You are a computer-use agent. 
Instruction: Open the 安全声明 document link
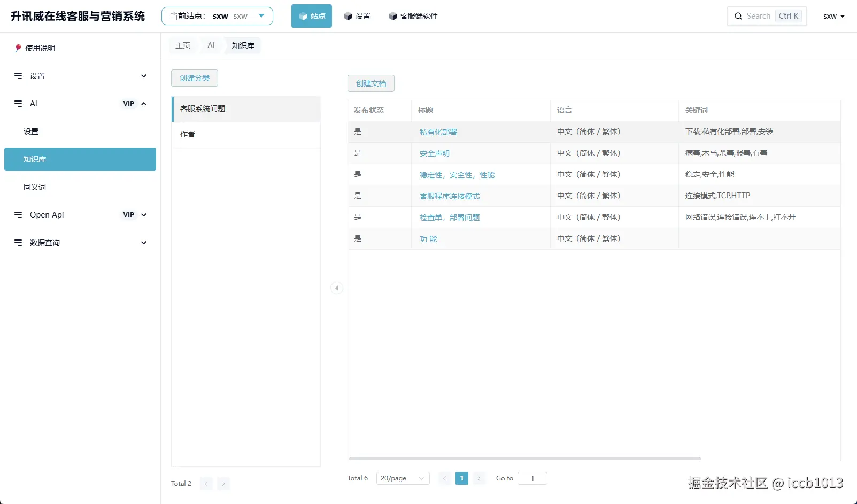pyautogui.click(x=435, y=153)
